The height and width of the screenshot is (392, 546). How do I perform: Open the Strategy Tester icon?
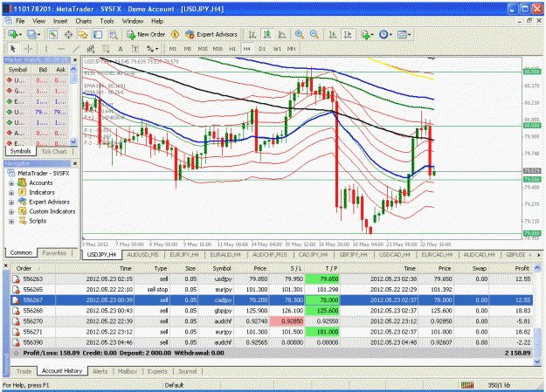pyautogui.click(x=113, y=34)
